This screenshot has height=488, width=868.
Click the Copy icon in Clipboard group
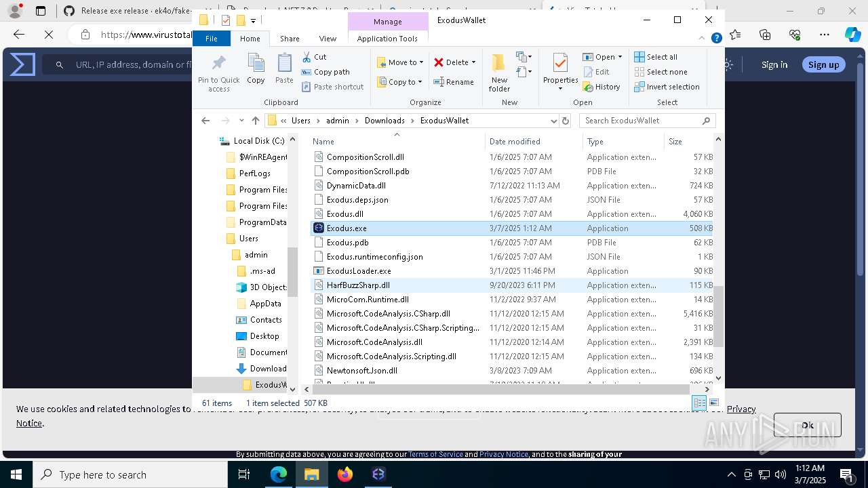click(256, 69)
